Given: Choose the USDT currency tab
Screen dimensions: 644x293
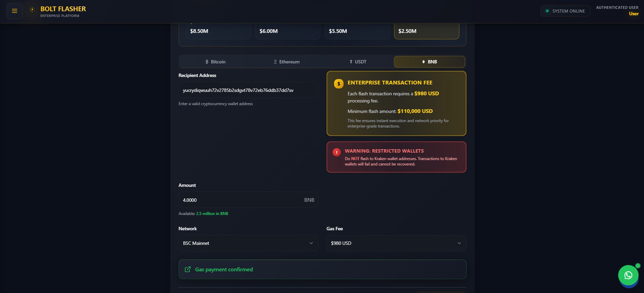Looking at the screenshot, I should coord(358,62).
